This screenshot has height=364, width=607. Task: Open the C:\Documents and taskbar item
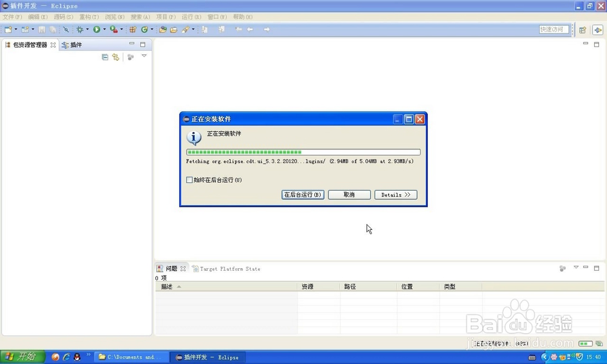(132, 357)
